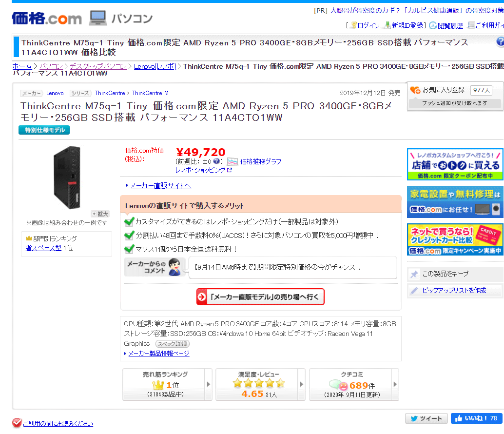Image resolution: width=504 pixels, height=434 pixels.
Task: Click the スペック詳細 button
Action: point(172,344)
